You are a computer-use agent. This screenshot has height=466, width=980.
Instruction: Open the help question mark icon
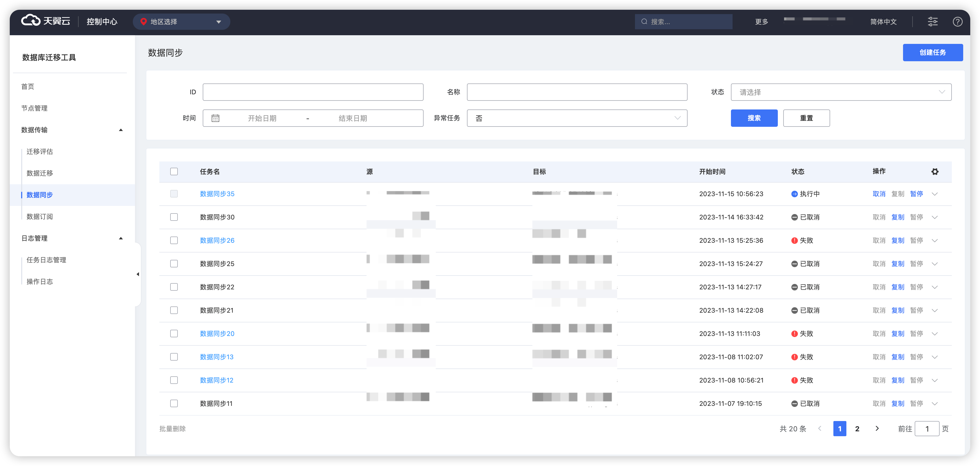[x=957, y=22]
